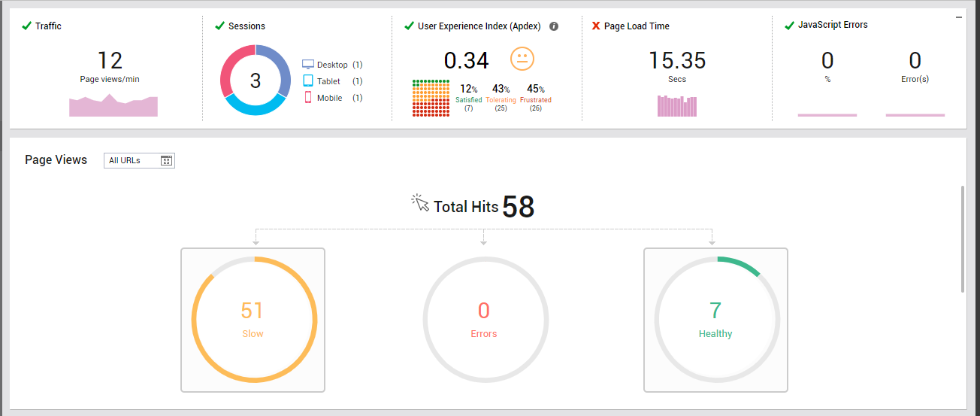Click the User Experience Index (Apdex) heading
The width and height of the screenshot is (980, 416).
pos(479,26)
